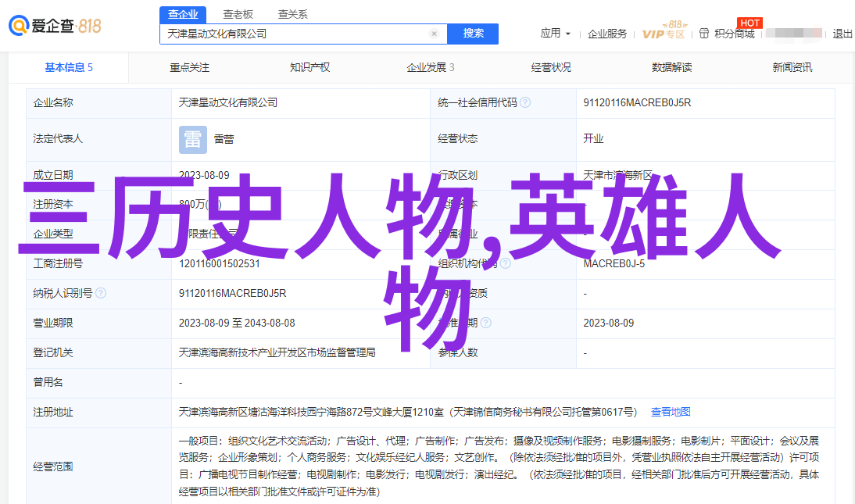Image resolution: width=855 pixels, height=504 pixels.
Task: Click the 退出 logout link
Action: (842, 34)
